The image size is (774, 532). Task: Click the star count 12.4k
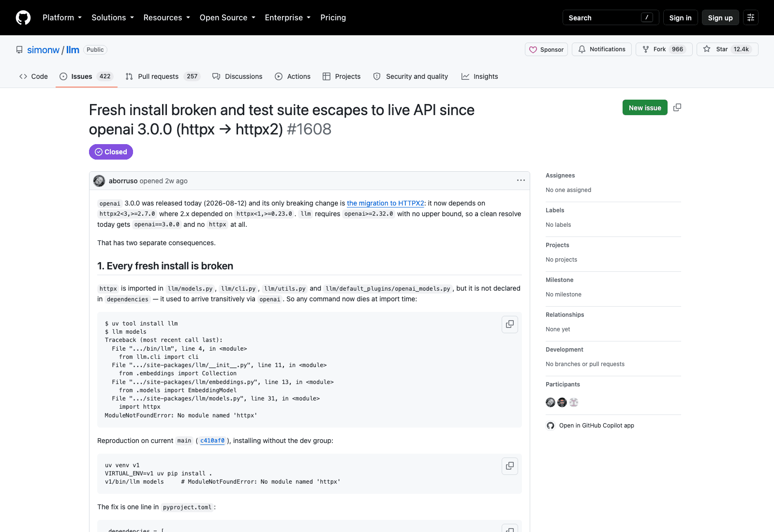pyautogui.click(x=741, y=49)
